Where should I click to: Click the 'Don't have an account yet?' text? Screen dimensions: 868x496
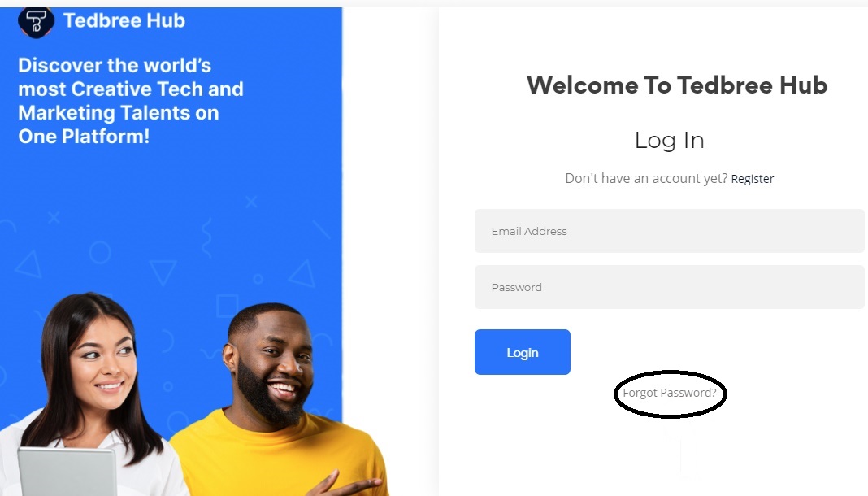pyautogui.click(x=646, y=178)
